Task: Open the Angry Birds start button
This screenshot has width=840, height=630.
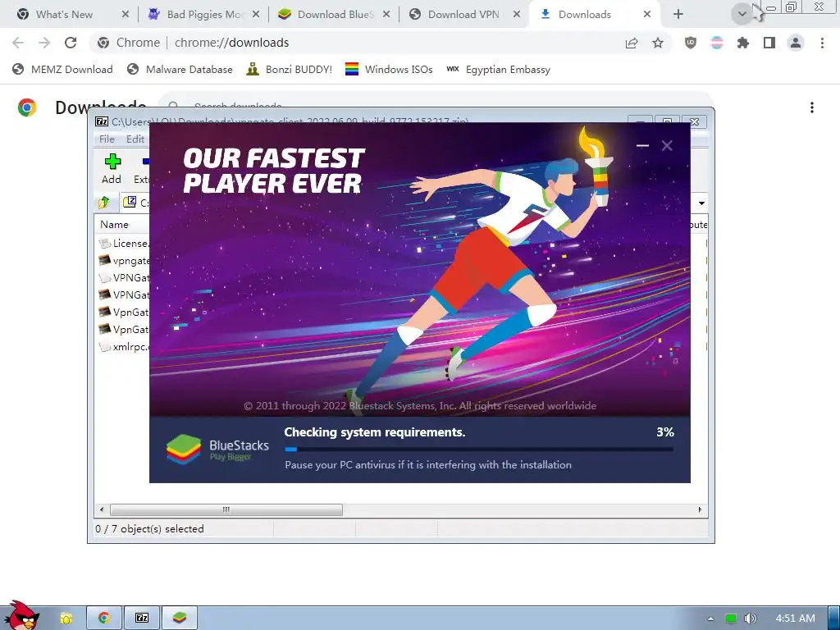Action: click(x=21, y=616)
